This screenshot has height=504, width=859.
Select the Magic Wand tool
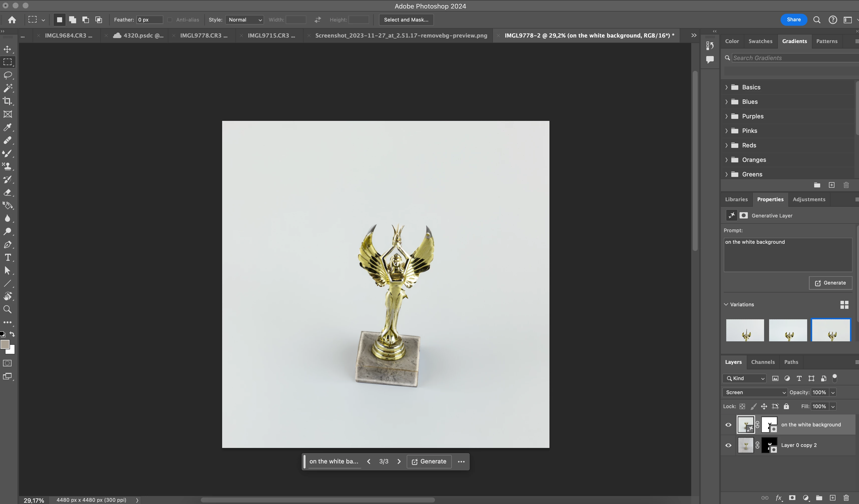[8, 88]
